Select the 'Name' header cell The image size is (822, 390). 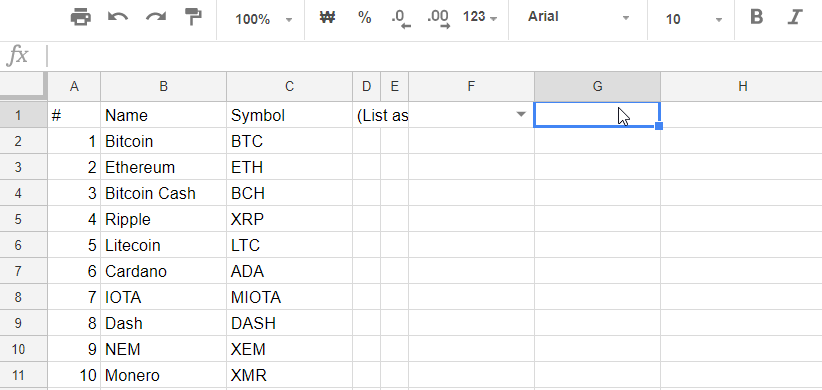tap(164, 115)
